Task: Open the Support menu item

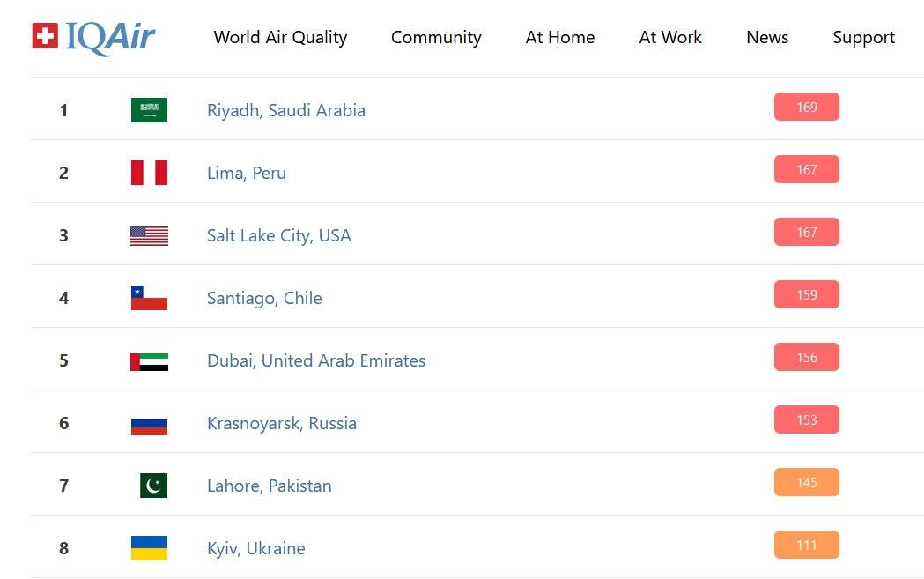Action: point(863,38)
